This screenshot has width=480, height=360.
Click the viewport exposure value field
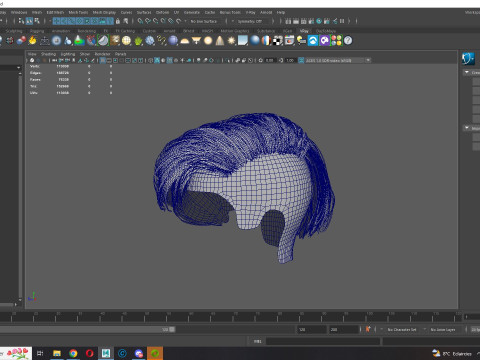point(269,60)
